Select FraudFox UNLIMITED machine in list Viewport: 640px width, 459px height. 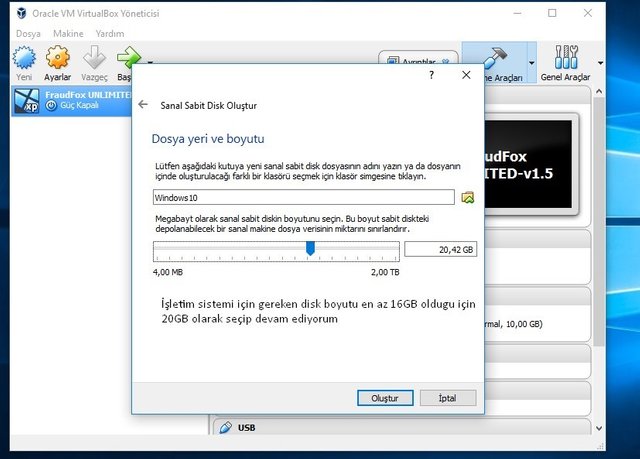coord(72,100)
